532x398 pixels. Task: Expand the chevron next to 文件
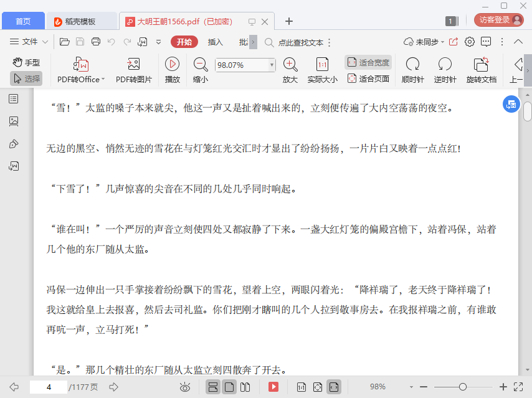(x=45, y=42)
